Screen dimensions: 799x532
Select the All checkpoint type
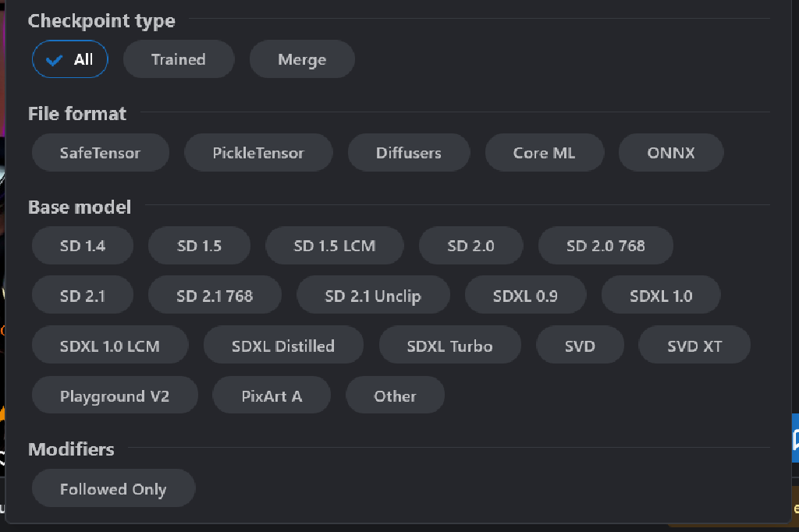tap(69, 59)
